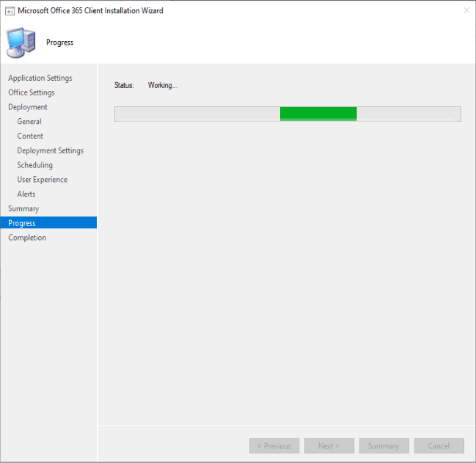Click the Cancel button

(439, 446)
